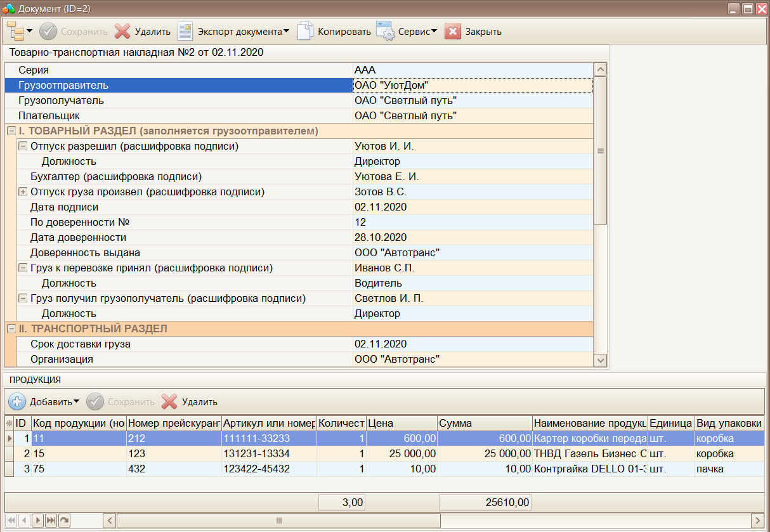Click property grid scroll-up arrow

(x=600, y=70)
